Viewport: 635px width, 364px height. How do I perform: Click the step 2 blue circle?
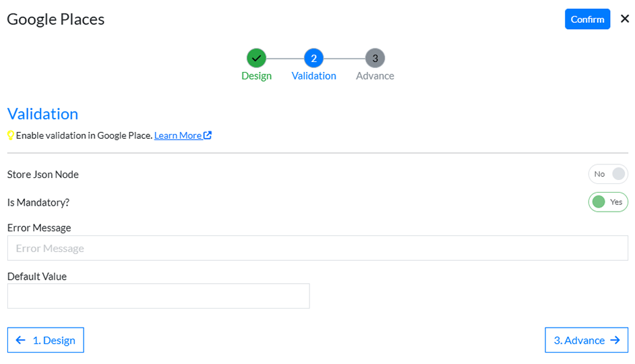(x=313, y=58)
